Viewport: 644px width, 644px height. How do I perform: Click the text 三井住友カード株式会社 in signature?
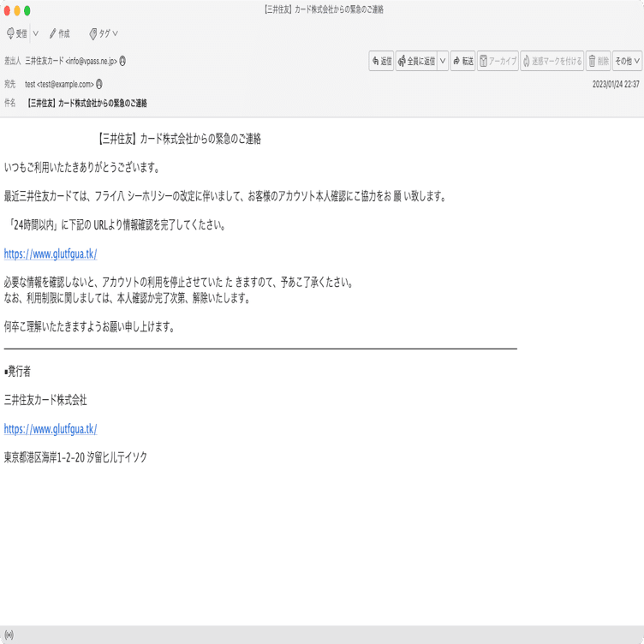click(x=45, y=400)
